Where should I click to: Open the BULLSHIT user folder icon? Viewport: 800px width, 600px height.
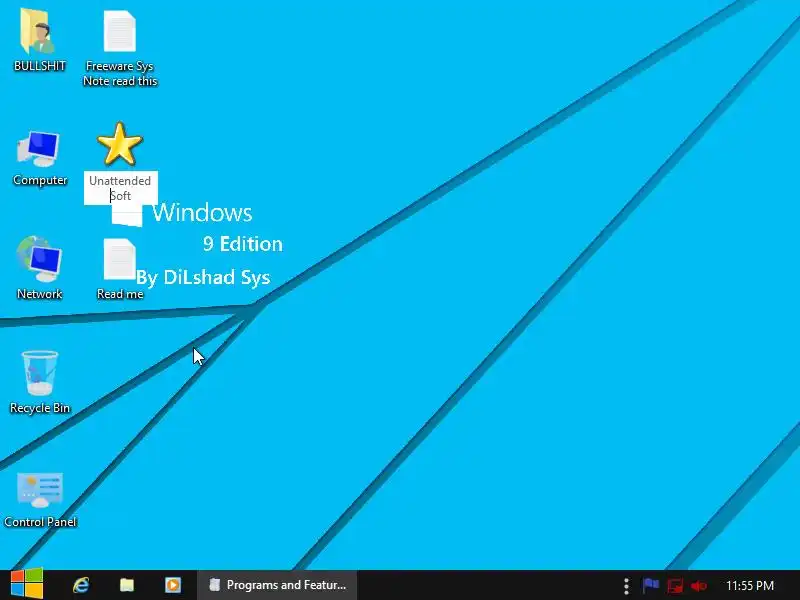click(38, 32)
